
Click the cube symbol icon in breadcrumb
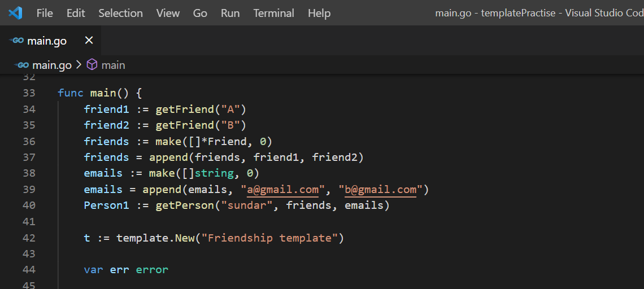click(92, 65)
